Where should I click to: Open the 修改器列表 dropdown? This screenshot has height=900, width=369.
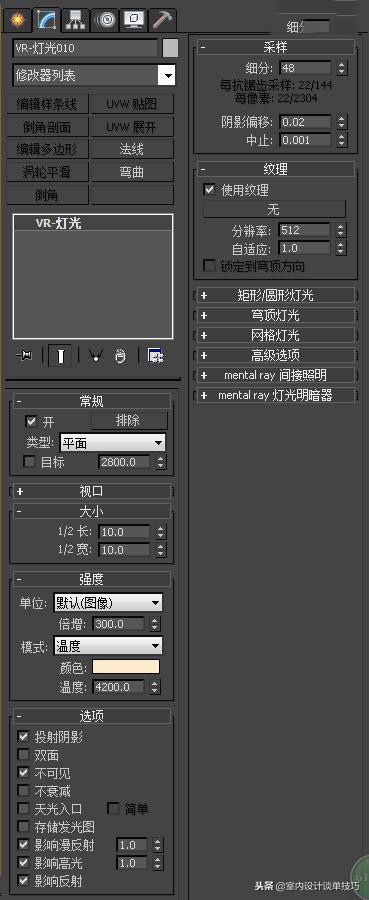tap(94, 75)
